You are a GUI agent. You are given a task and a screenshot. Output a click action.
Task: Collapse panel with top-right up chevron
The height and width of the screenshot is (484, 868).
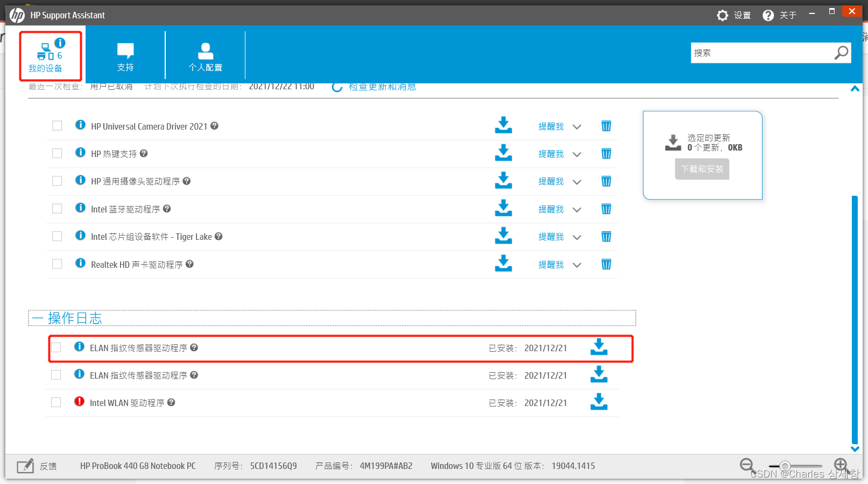855,89
